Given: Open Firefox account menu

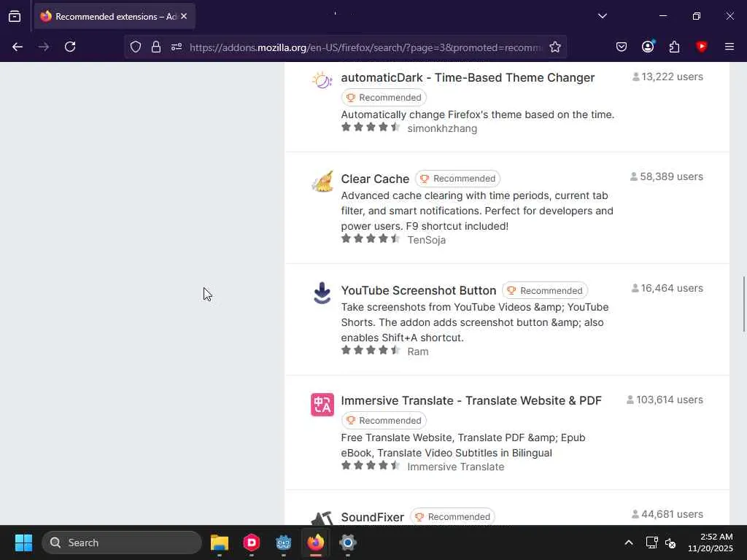Looking at the screenshot, I should pyautogui.click(x=648, y=47).
